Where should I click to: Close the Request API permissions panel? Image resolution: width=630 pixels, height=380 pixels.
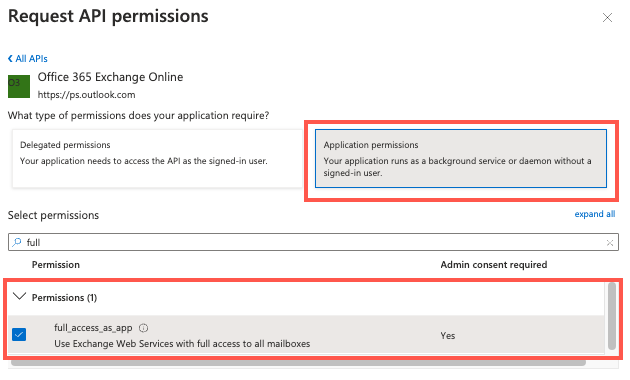coord(607,18)
